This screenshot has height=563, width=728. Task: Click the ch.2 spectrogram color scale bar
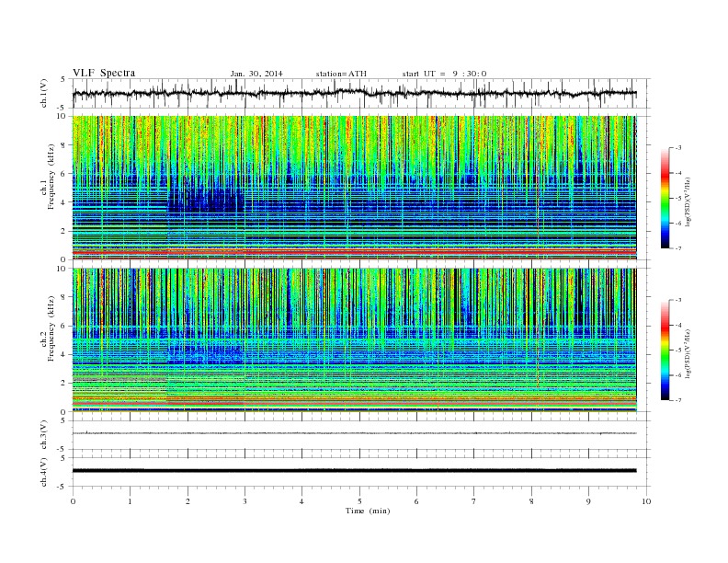tap(665, 350)
